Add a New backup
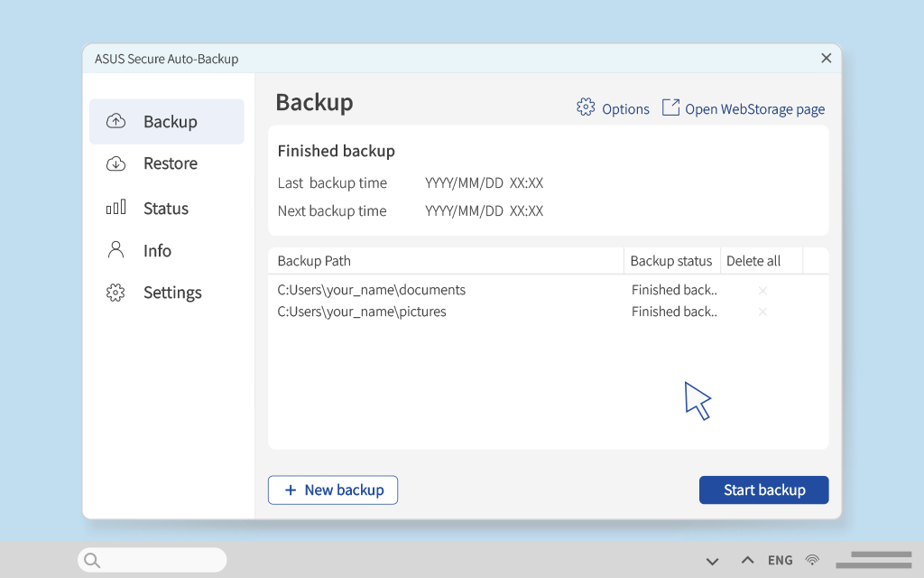 [x=333, y=489]
